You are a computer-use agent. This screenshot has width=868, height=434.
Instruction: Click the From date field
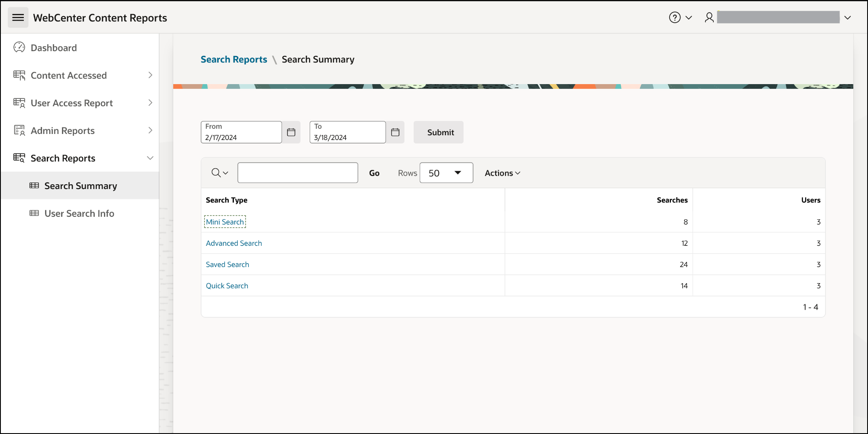(241, 132)
